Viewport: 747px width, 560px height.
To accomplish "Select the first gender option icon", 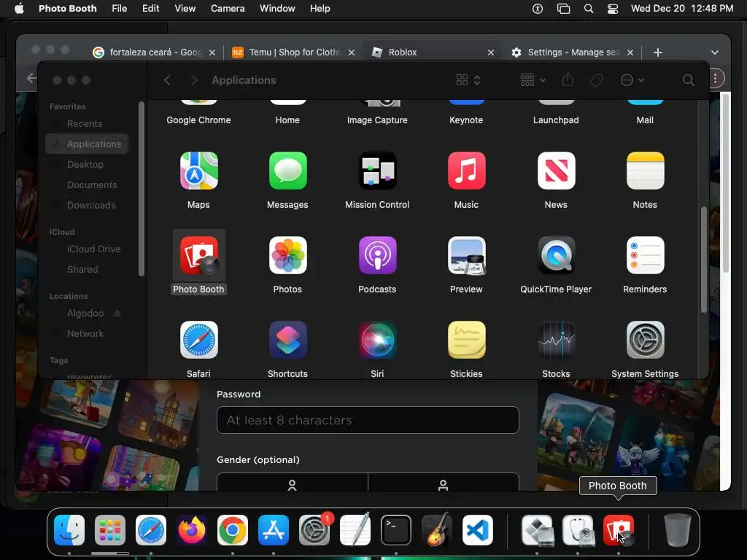I will (292, 485).
